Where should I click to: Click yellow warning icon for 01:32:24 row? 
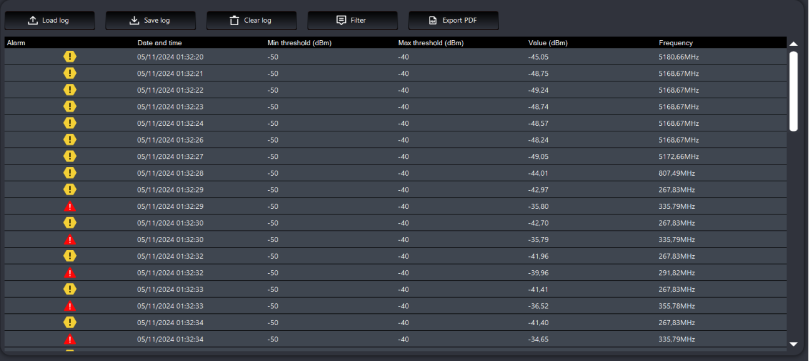click(x=70, y=123)
